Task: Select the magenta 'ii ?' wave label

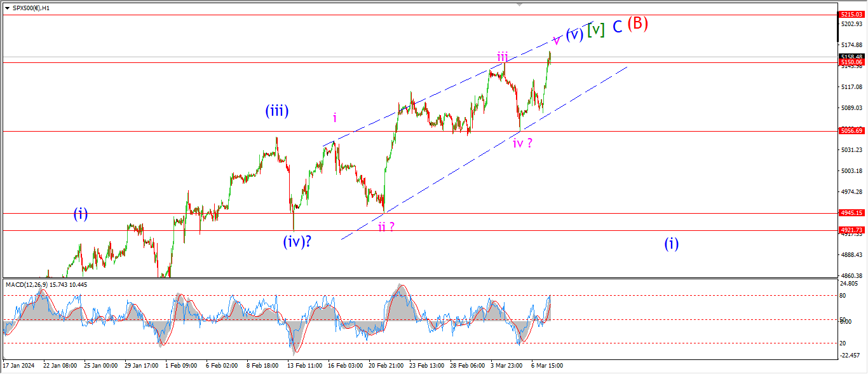Action: (387, 226)
